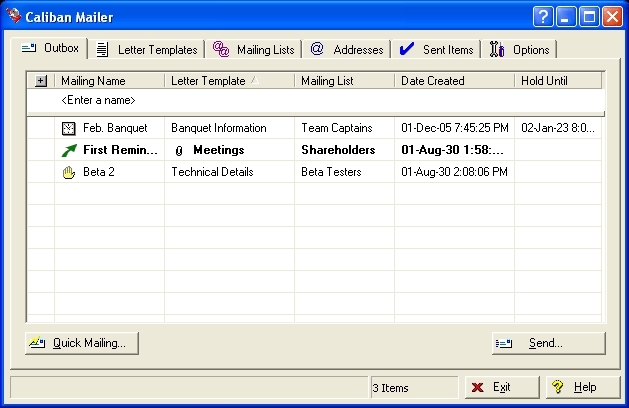The image size is (629, 408).
Task: Click the hand icon beside Beta 2
Action: [68, 172]
